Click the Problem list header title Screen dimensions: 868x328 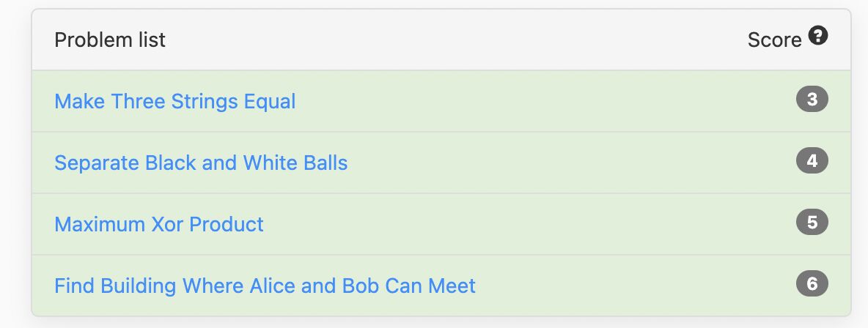110,40
